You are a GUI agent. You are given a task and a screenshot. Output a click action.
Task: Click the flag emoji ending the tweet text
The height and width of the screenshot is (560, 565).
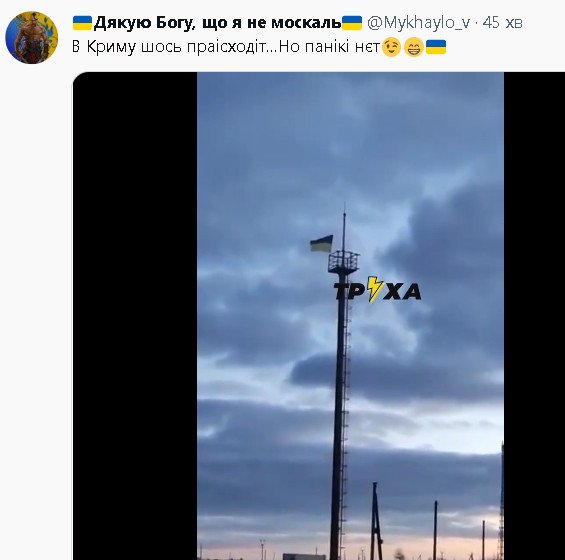[x=436, y=47]
